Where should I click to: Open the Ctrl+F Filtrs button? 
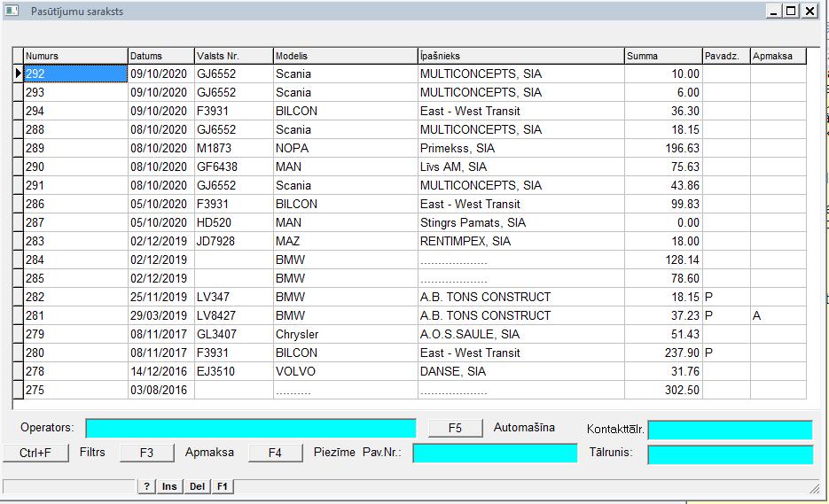point(35,453)
